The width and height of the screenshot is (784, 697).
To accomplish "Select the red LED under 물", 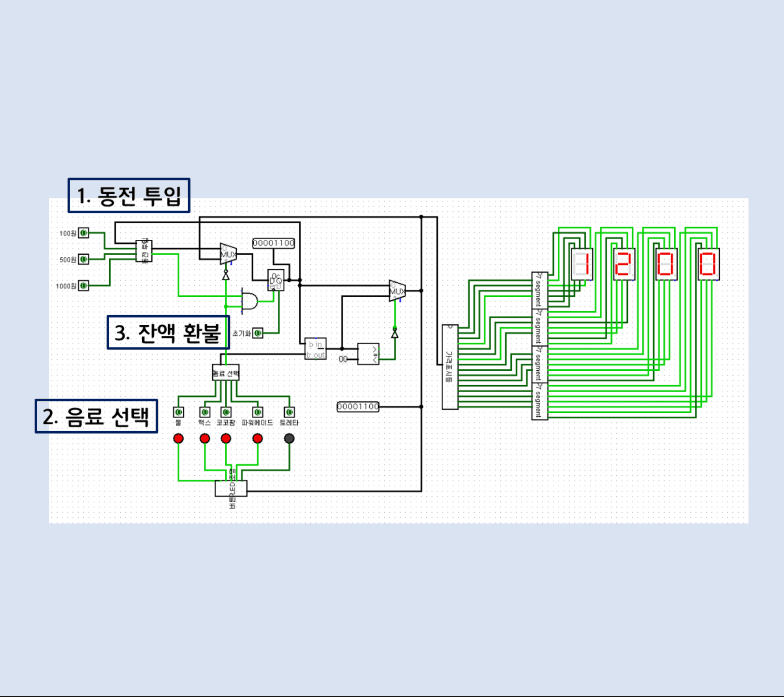I will pyautogui.click(x=178, y=438).
